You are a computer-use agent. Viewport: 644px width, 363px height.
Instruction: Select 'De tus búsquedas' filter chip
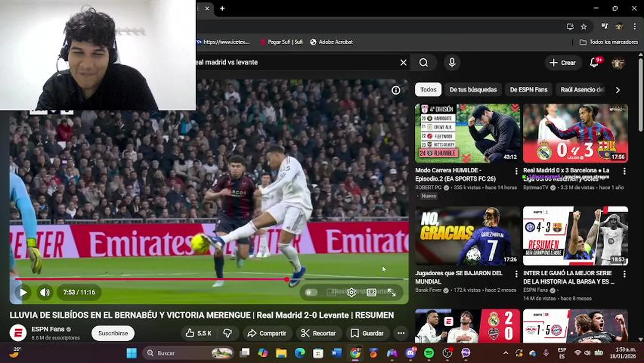coord(473,90)
